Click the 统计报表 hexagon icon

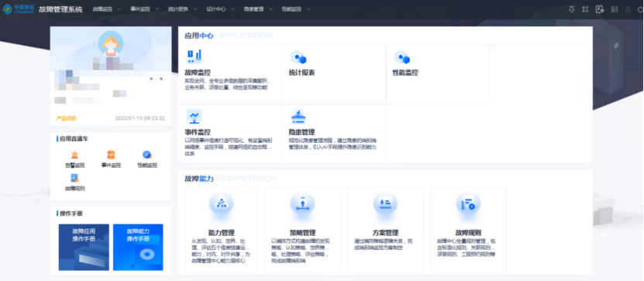click(x=298, y=57)
